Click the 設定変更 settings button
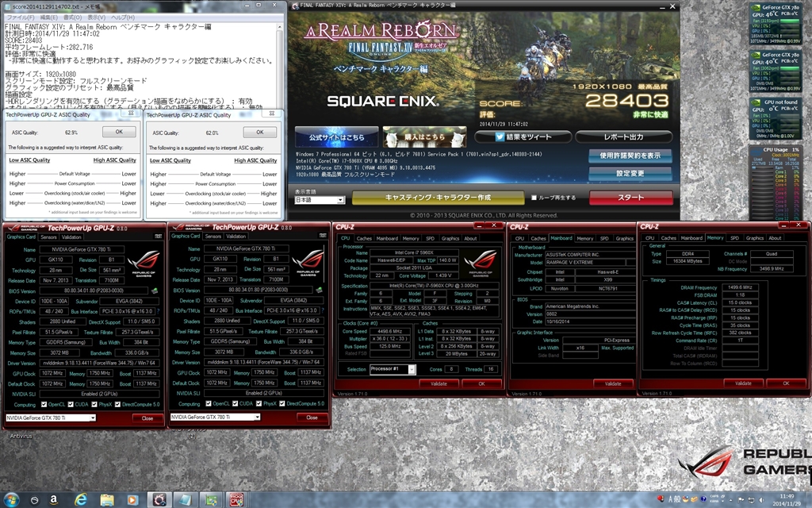The image size is (812, 508). pos(630,173)
